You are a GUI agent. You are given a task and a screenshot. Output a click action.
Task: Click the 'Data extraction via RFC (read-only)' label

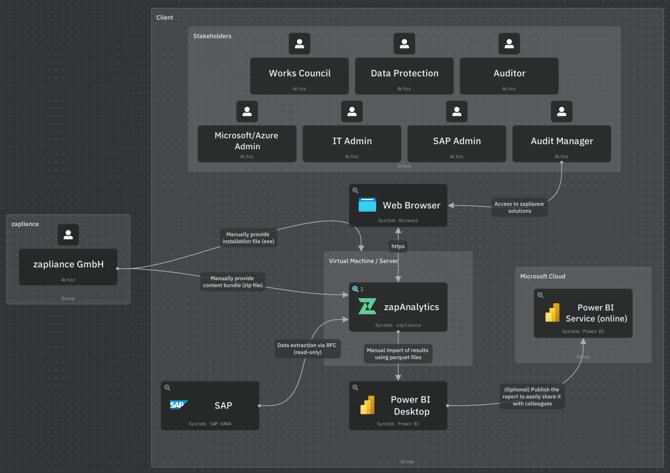tap(308, 349)
